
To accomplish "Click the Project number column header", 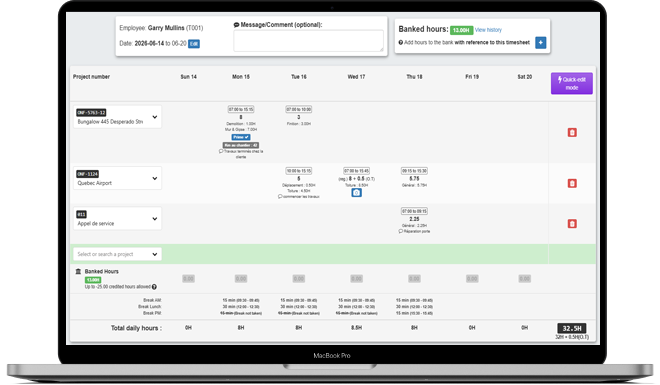I will (x=91, y=77).
